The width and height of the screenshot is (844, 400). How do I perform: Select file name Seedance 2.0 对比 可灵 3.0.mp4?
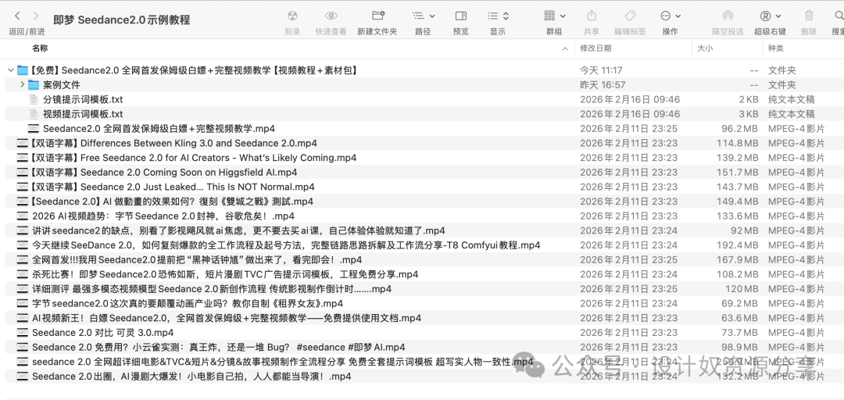tap(103, 332)
